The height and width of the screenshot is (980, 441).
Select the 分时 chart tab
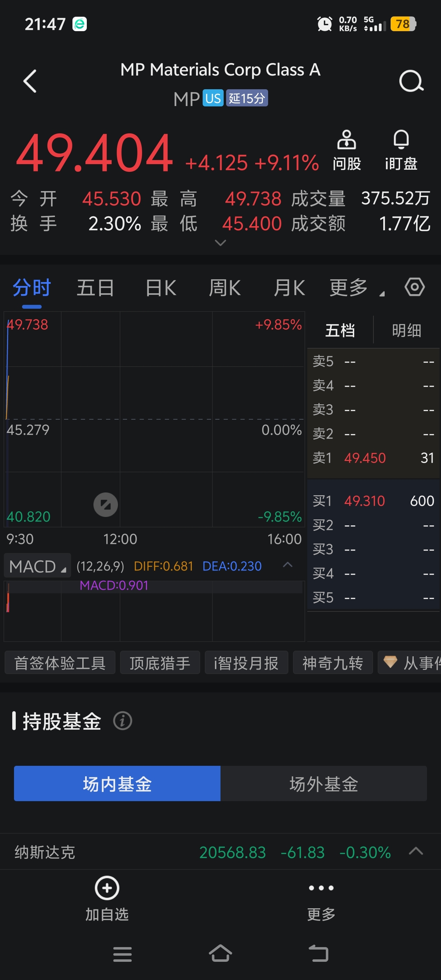point(31,288)
